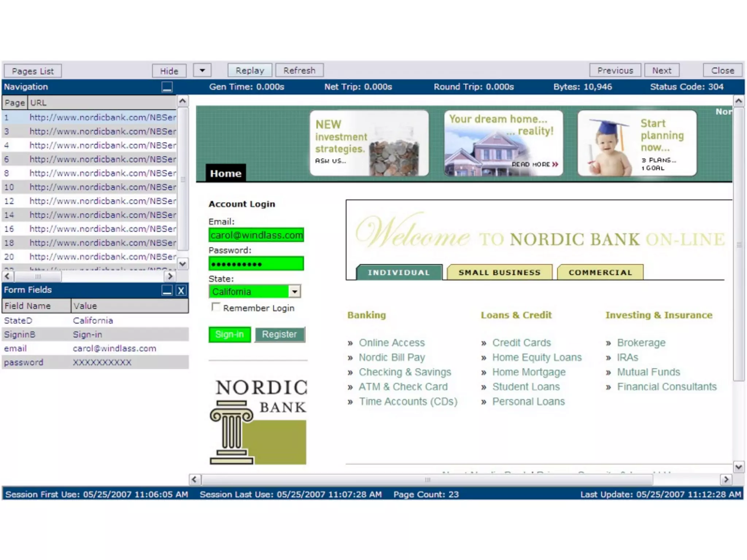Go to the Next page

click(662, 70)
